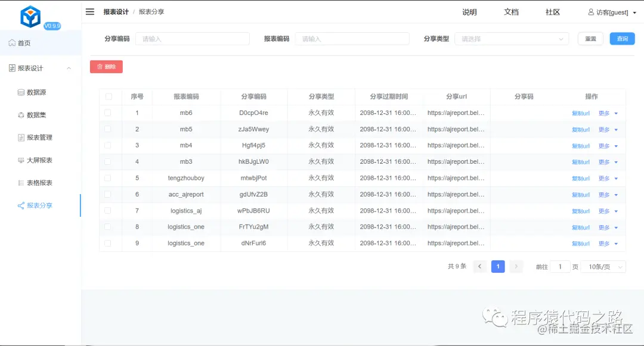The height and width of the screenshot is (346, 644).
Task: Select 首页 in the sidebar
Action: [41, 43]
